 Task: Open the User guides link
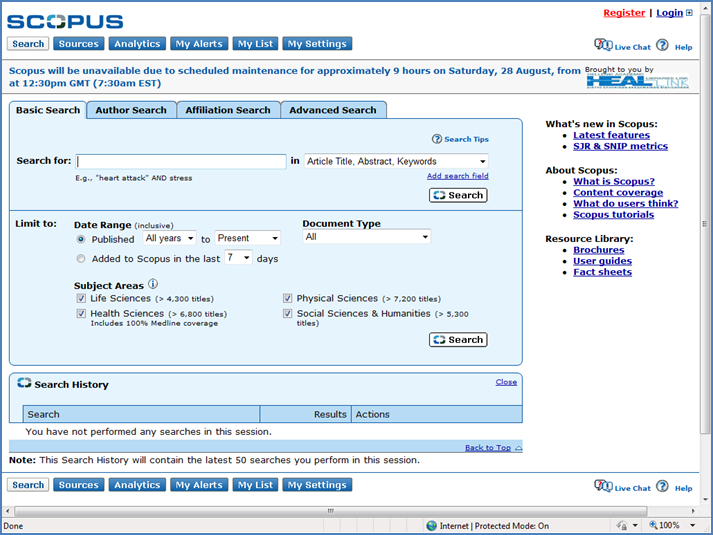[603, 261]
